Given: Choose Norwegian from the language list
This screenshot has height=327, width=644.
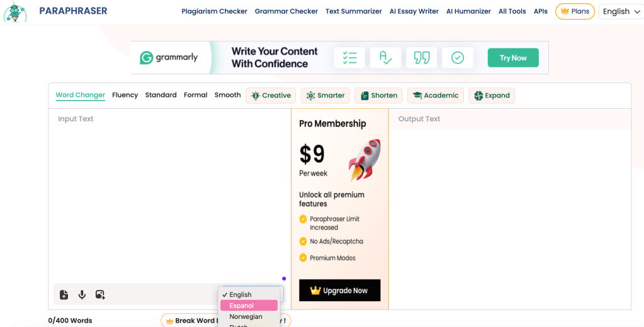Looking at the screenshot, I should [x=246, y=317].
